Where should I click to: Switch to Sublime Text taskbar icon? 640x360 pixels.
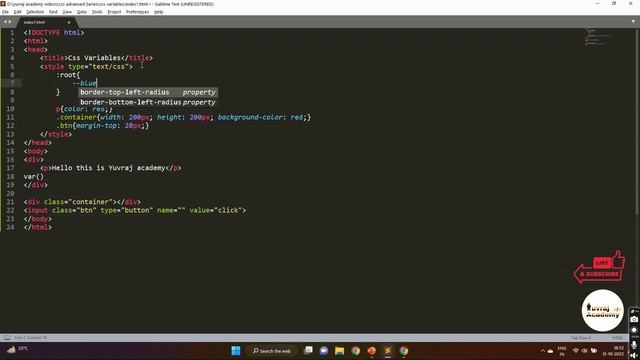[x=388, y=351]
